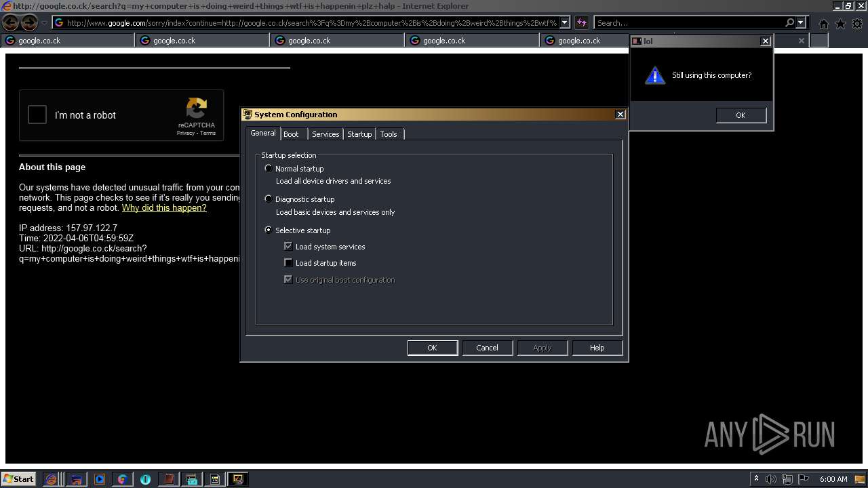Image resolution: width=868 pixels, height=488 pixels.
Task: Uncheck Load system services
Action: (x=288, y=247)
